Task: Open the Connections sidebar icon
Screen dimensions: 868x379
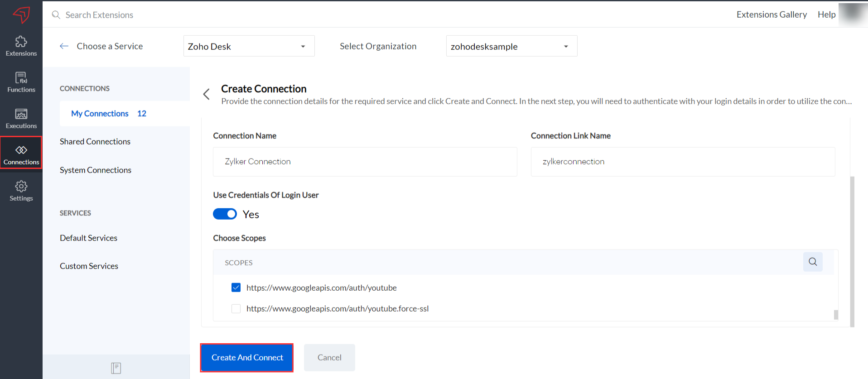Action: tap(21, 154)
